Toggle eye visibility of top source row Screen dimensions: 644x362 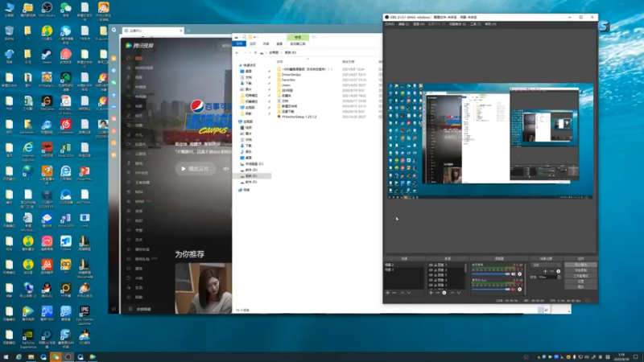431,265
